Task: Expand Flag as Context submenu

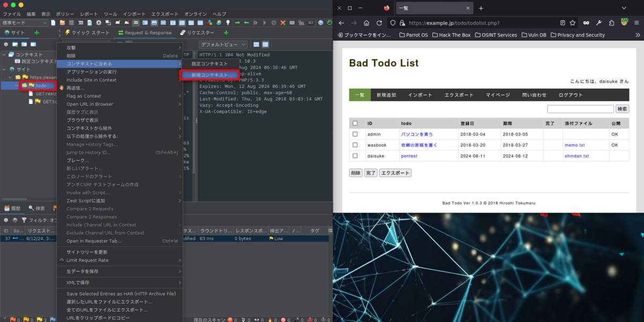Action: coord(119,96)
